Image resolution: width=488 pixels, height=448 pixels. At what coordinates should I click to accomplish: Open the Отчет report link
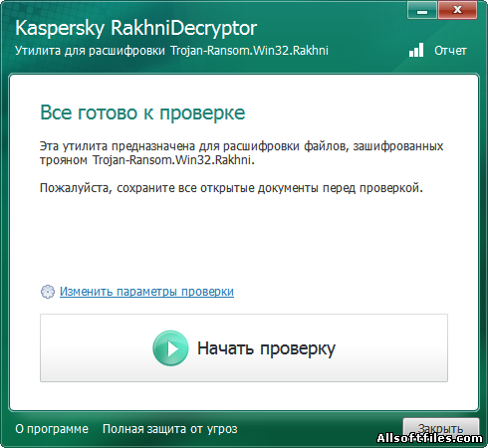pyautogui.click(x=450, y=51)
